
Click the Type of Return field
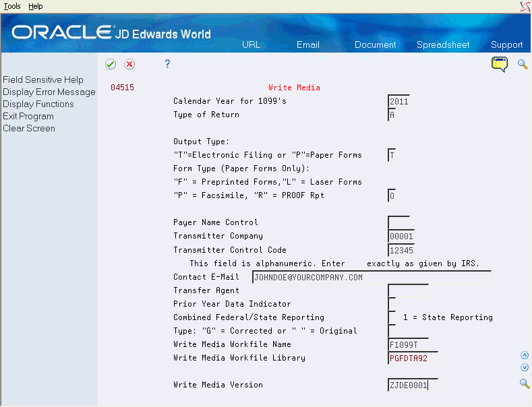(x=392, y=115)
